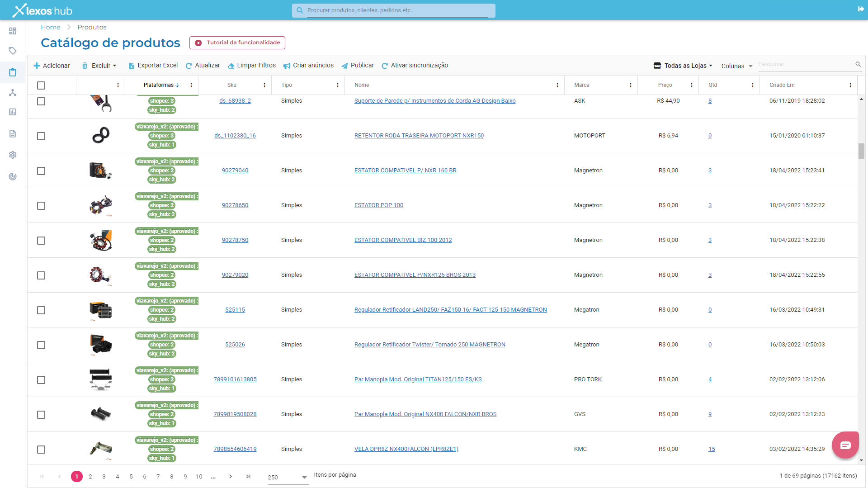This screenshot has width=868, height=488.
Task: Focus the top product search field
Action: tap(398, 10)
